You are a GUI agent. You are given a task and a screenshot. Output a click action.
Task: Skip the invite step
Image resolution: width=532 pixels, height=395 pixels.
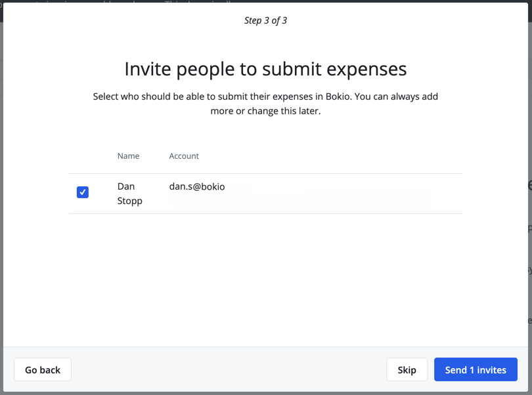(407, 370)
